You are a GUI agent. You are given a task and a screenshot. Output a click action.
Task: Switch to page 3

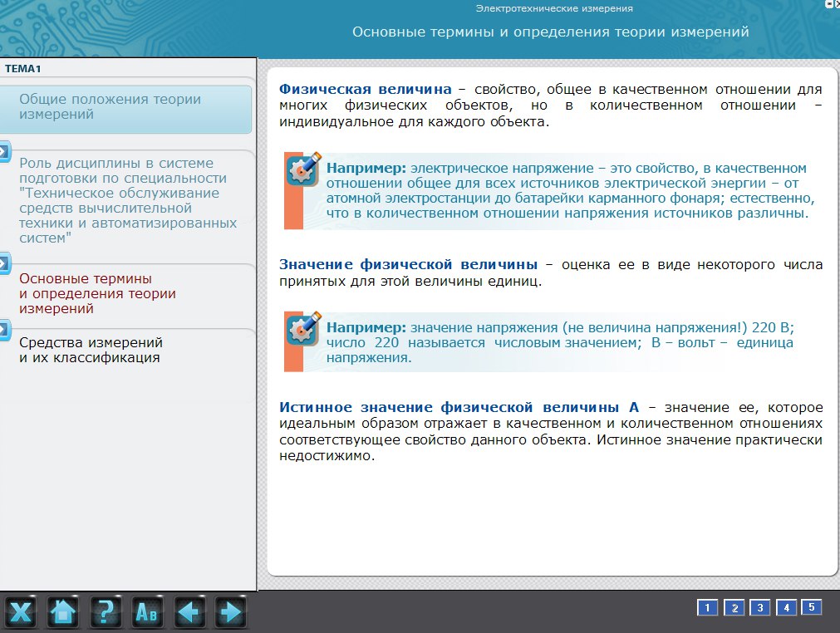coord(759,608)
